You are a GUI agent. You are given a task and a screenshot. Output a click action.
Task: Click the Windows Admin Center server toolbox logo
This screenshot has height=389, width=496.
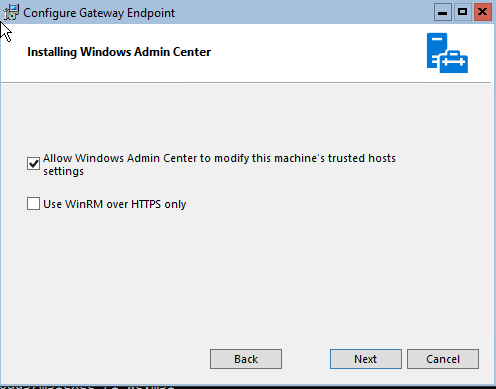(x=447, y=53)
